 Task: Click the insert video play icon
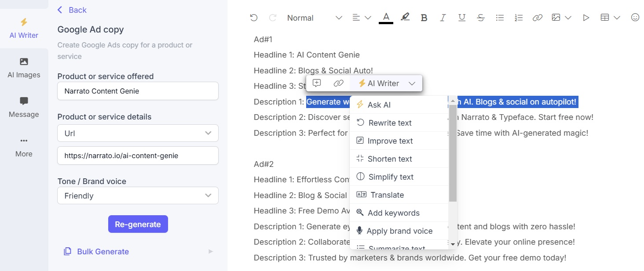[x=586, y=18]
